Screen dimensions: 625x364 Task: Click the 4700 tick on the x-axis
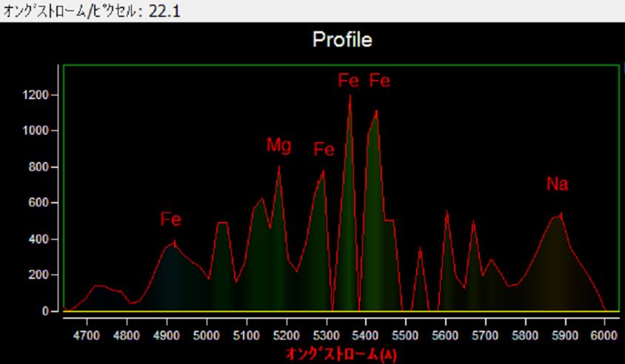click(x=87, y=334)
